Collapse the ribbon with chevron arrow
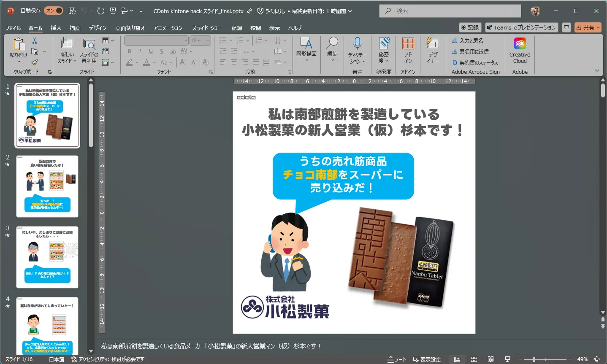 coord(597,71)
